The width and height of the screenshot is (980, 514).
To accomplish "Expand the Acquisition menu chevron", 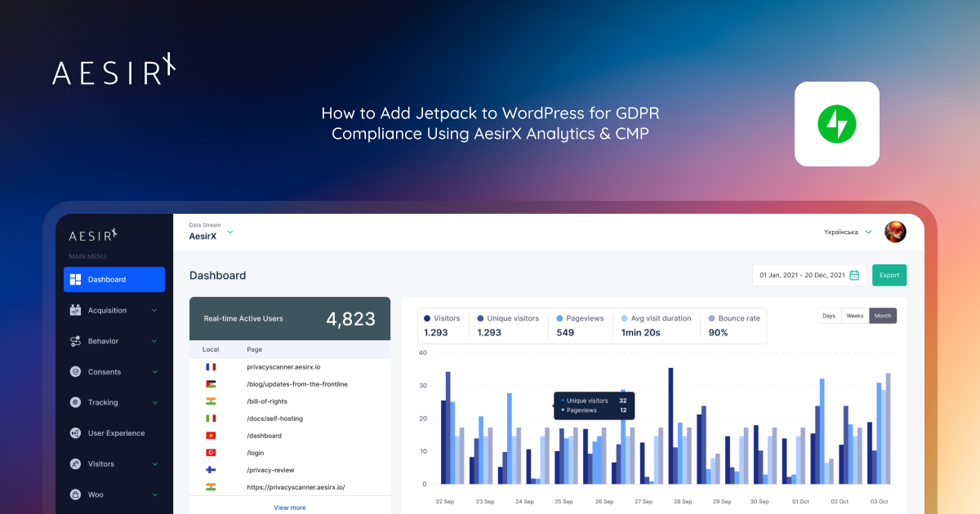I will pos(155,310).
